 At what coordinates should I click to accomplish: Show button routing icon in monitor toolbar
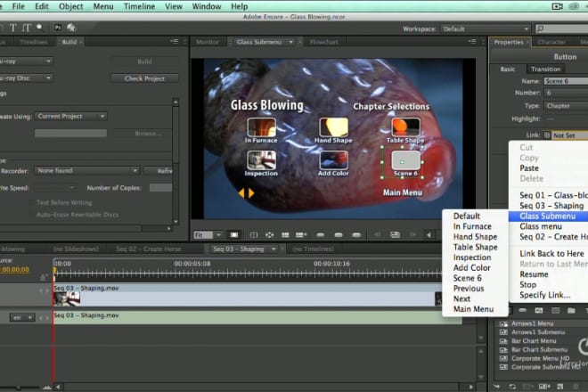tap(269, 235)
